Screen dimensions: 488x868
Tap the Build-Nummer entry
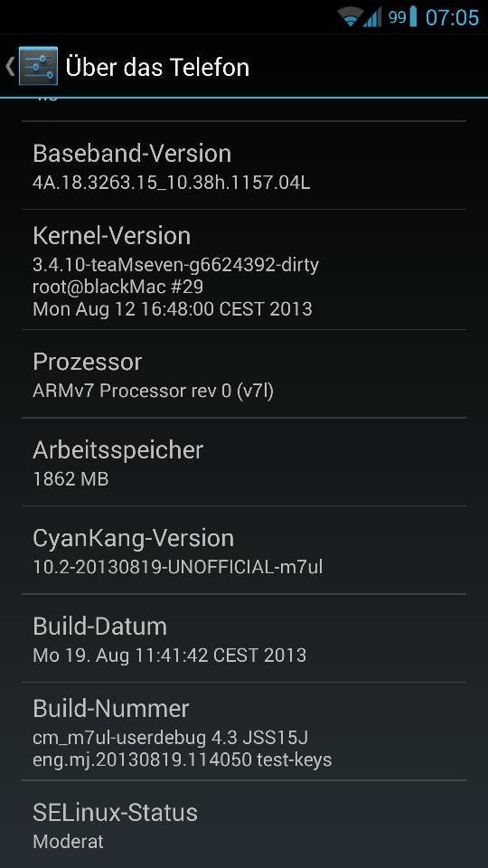click(244, 731)
